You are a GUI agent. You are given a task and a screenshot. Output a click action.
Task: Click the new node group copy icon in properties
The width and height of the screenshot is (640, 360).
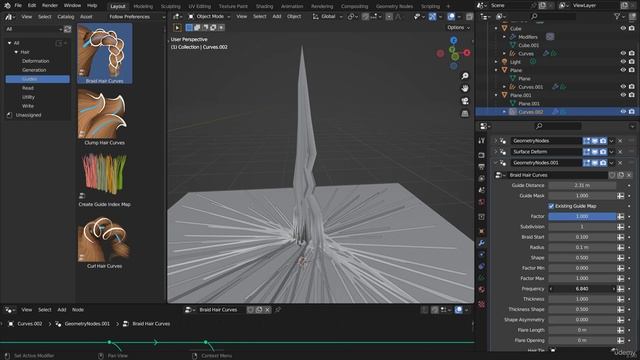[x=620, y=175]
